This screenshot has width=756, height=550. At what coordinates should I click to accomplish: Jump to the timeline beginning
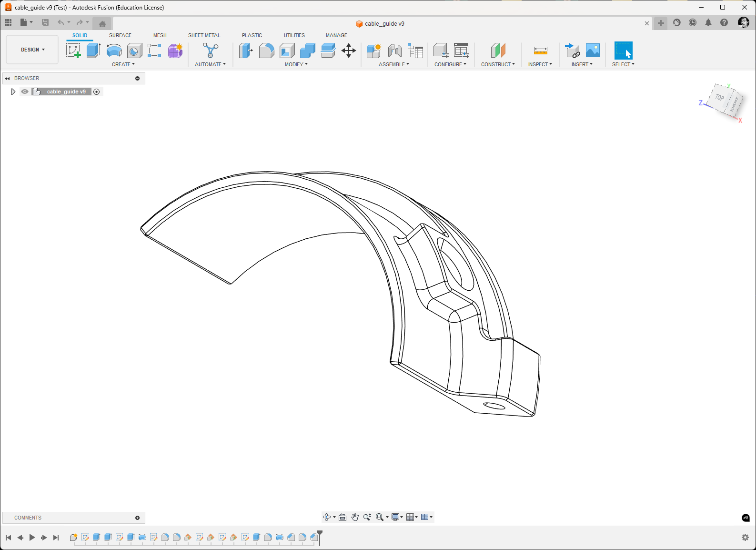point(8,538)
